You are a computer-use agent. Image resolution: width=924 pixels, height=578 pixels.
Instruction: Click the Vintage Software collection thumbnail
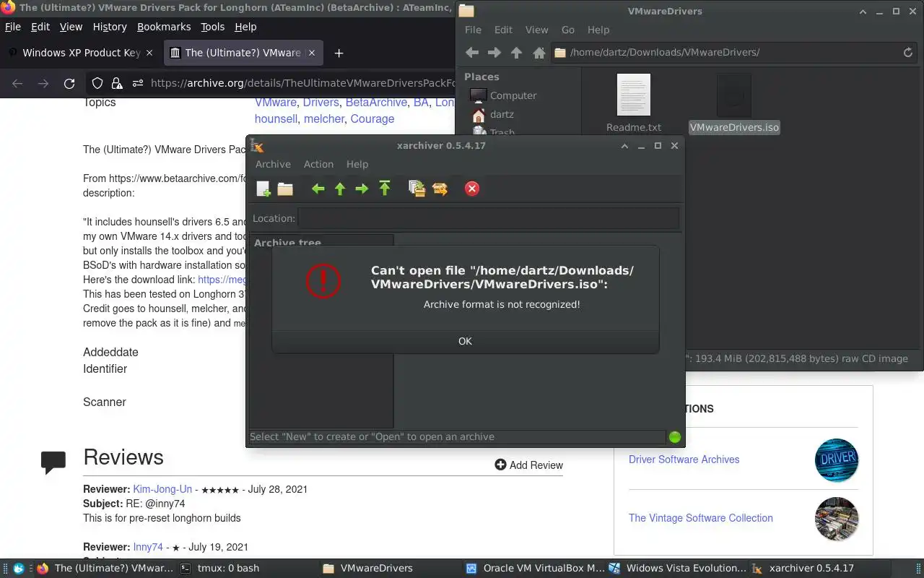pyautogui.click(x=837, y=519)
